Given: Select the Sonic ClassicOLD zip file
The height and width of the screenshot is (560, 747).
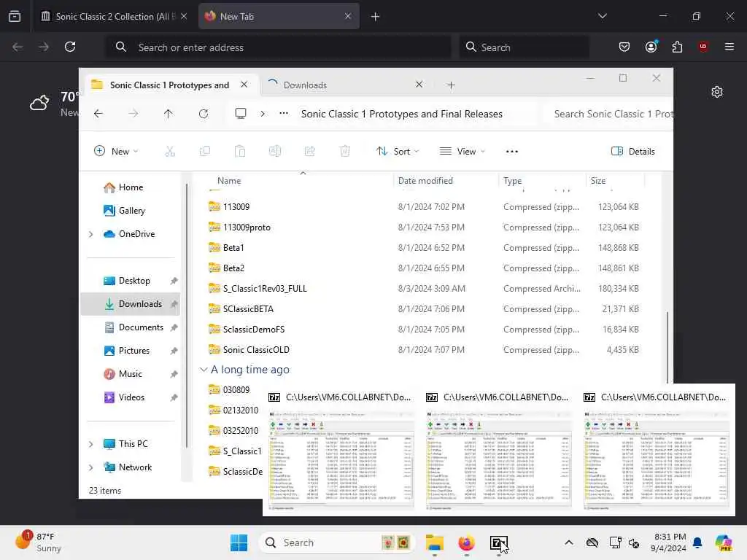Looking at the screenshot, I should point(424,350).
